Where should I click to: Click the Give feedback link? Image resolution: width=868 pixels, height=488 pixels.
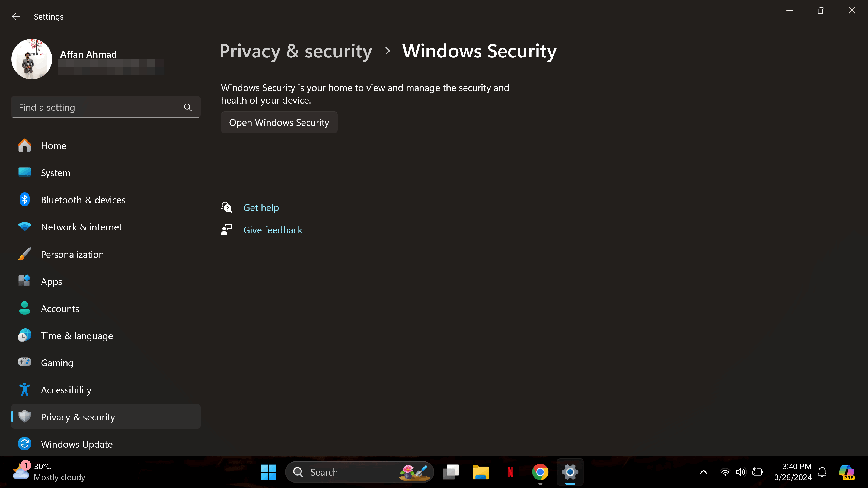(x=273, y=230)
